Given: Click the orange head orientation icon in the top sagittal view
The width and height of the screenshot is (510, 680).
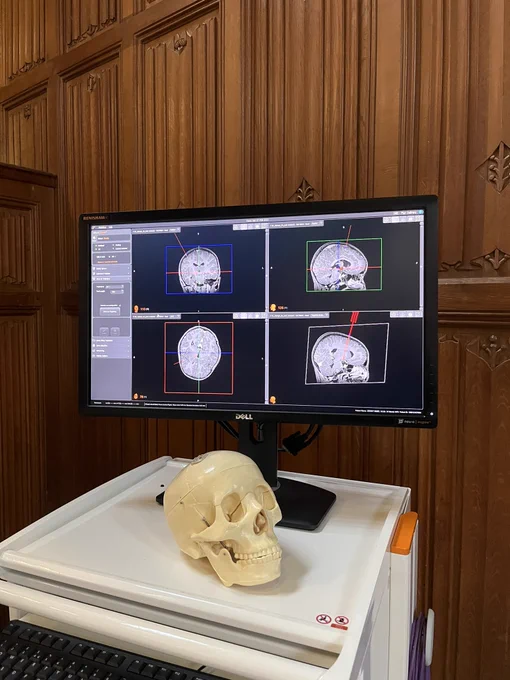Looking at the screenshot, I should click(x=273, y=307).
